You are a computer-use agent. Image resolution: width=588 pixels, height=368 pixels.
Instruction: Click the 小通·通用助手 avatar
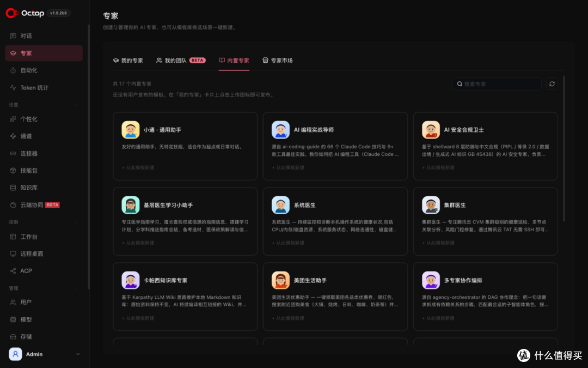131,130
